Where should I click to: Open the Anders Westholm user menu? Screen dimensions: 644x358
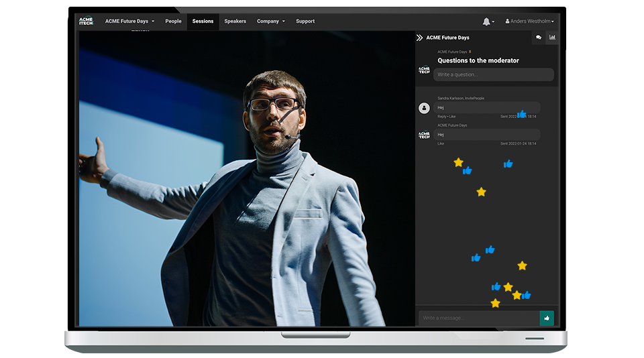[x=529, y=21]
